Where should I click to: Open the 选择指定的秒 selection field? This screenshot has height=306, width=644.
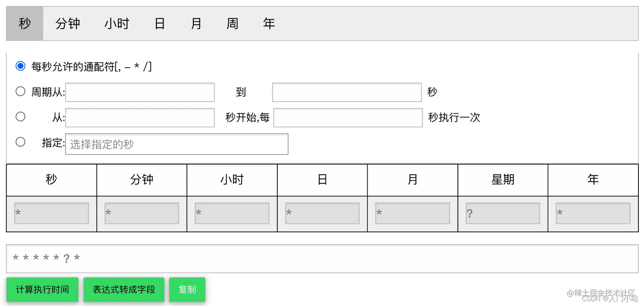176,144
